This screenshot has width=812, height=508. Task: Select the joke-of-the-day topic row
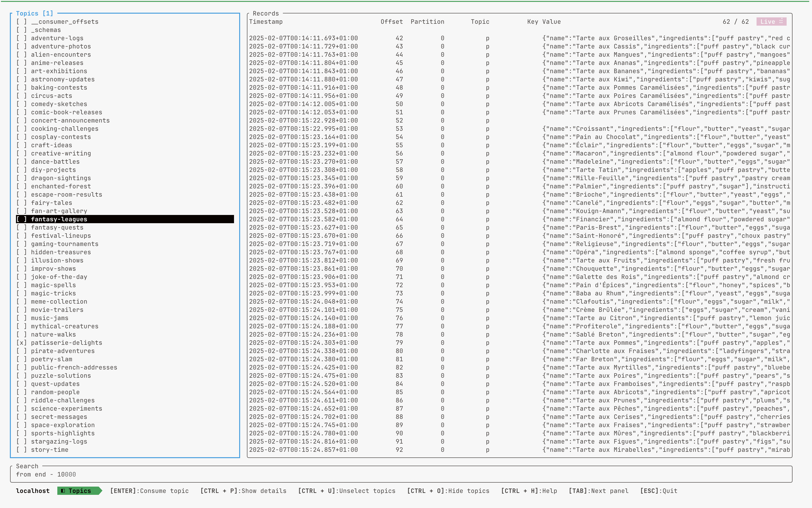(x=125, y=277)
